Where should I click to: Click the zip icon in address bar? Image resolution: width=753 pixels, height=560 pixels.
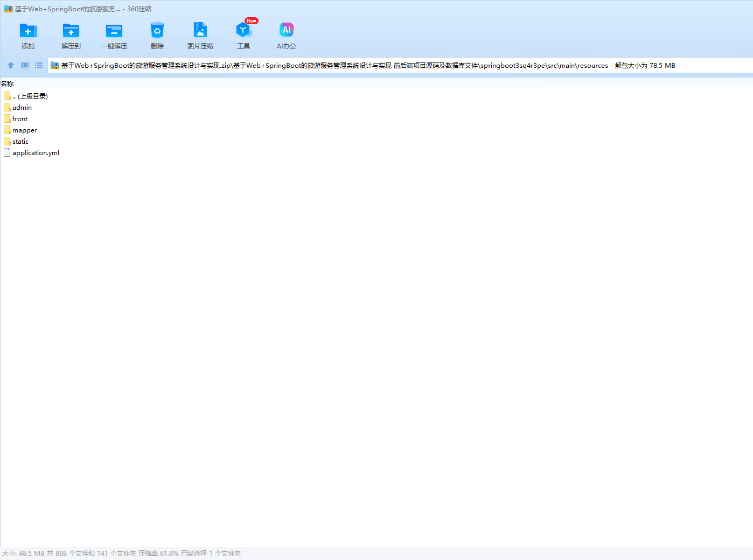point(54,65)
